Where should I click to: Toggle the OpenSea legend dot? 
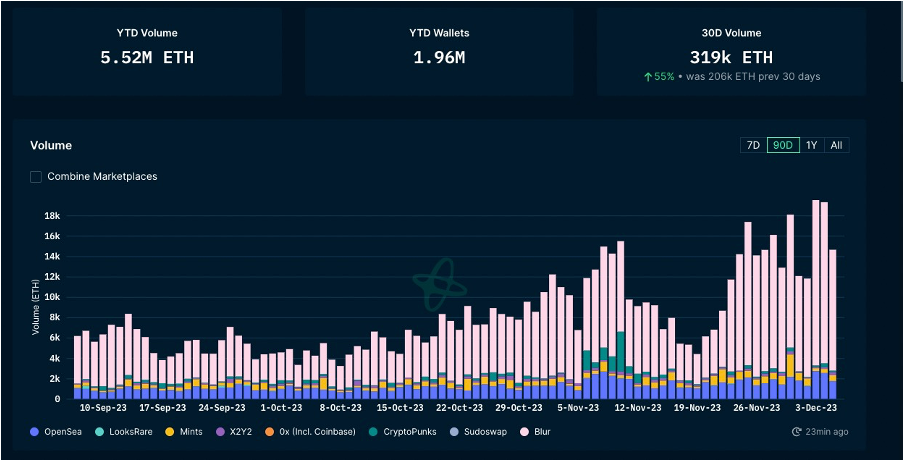36,432
